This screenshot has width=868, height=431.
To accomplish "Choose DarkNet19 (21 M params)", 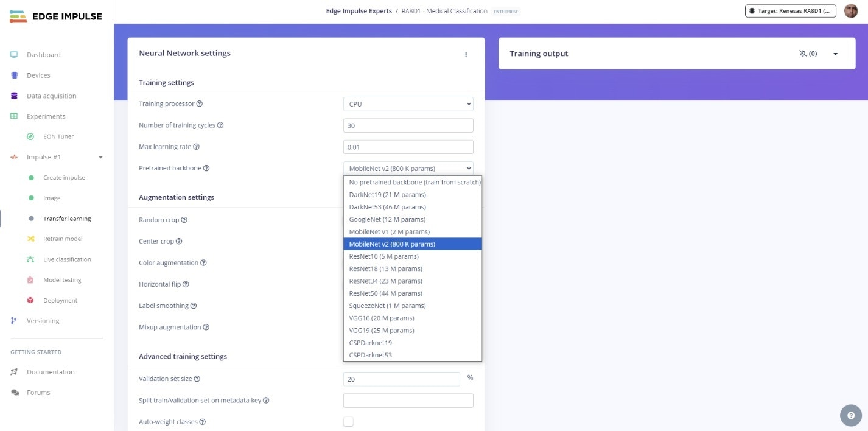I will 413,195.
